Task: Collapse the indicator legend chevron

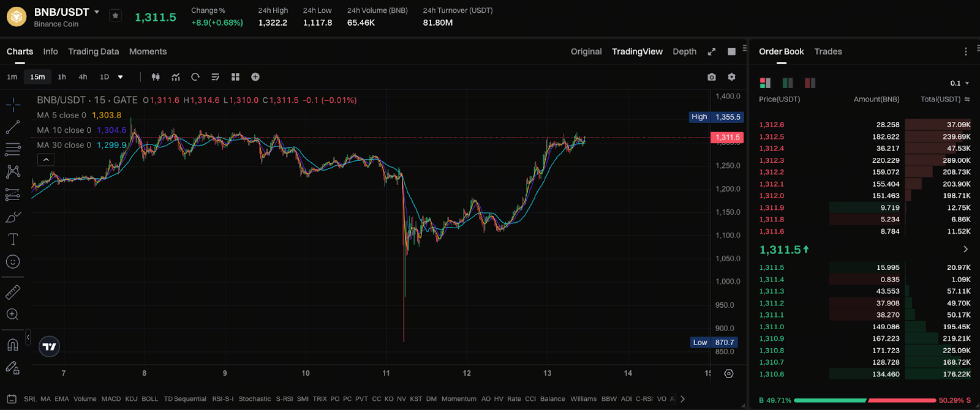Action: click(x=46, y=160)
